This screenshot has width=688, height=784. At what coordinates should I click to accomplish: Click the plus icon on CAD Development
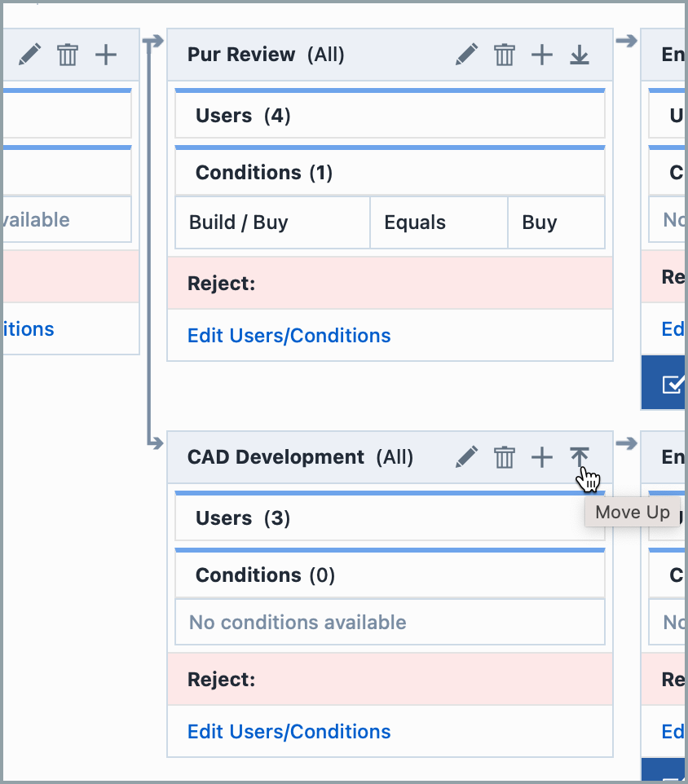pos(541,457)
